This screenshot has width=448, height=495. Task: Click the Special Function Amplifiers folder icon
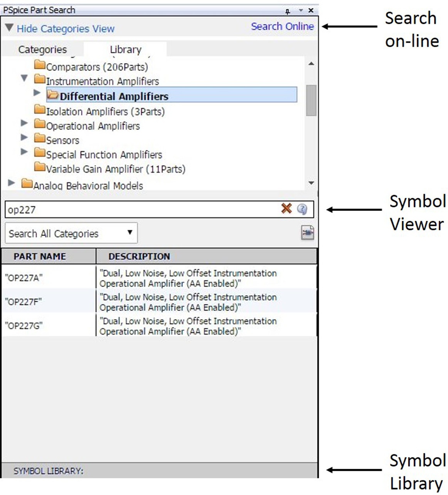pos(40,153)
